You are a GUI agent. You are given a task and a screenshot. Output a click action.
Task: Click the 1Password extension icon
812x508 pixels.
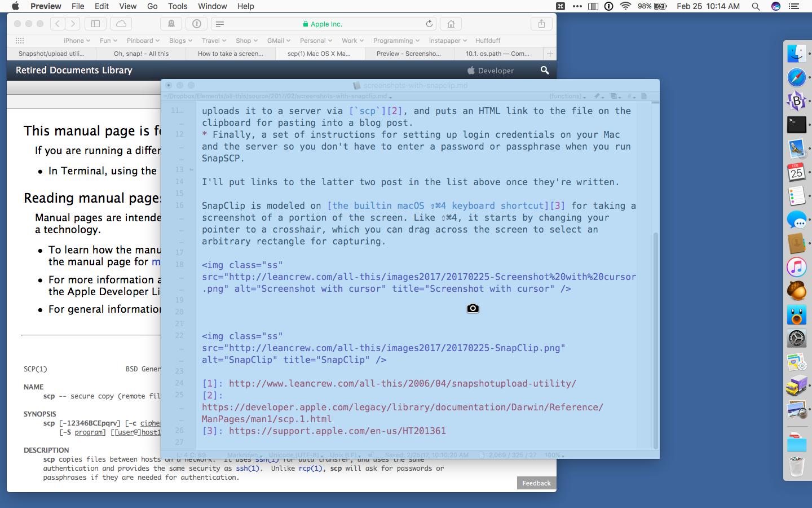(x=197, y=24)
